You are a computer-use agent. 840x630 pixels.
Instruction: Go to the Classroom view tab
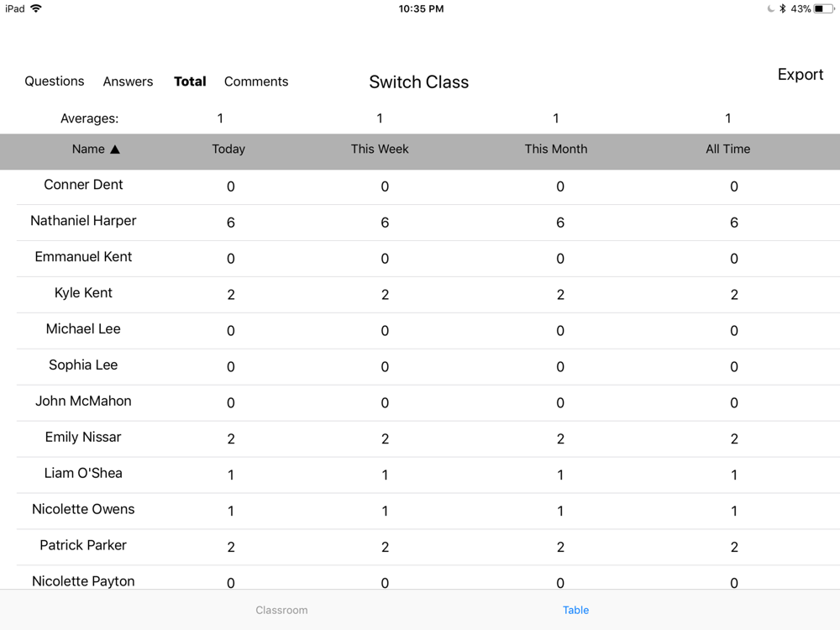coord(281,610)
